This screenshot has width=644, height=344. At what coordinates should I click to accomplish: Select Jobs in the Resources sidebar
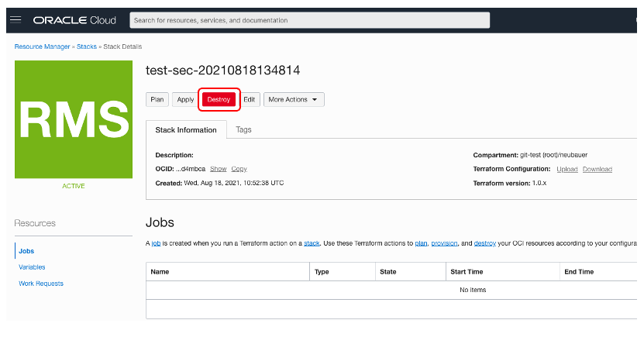[x=26, y=251]
